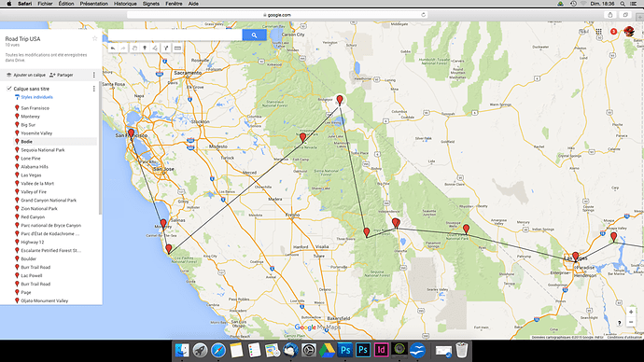The height and width of the screenshot is (362, 644).
Task: Open Finder from the Dock
Action: (182, 350)
